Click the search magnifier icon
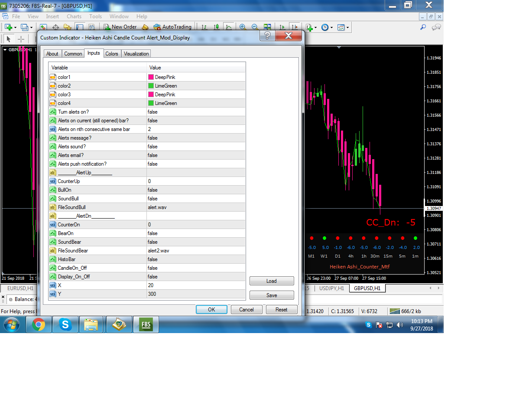The image size is (532, 399). (x=423, y=27)
